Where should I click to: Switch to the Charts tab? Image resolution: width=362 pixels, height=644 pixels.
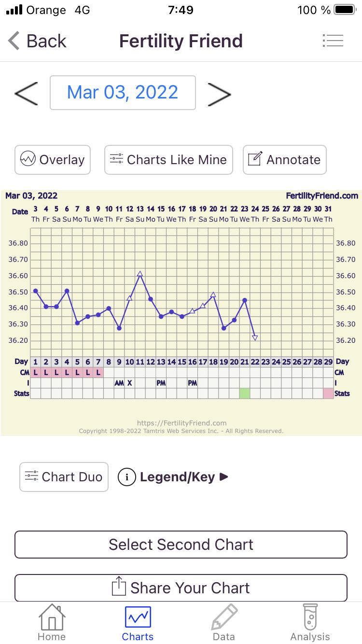point(138,623)
